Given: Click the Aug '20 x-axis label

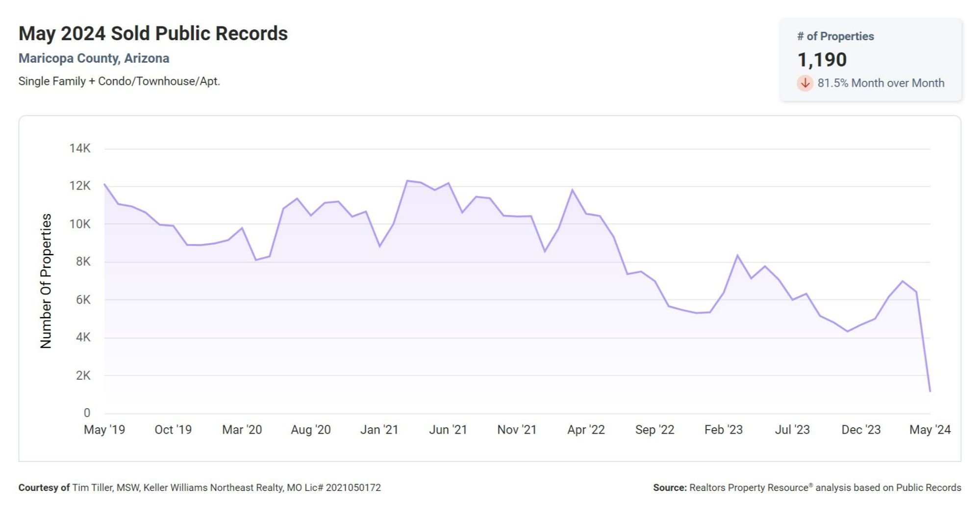Looking at the screenshot, I should [x=311, y=430].
